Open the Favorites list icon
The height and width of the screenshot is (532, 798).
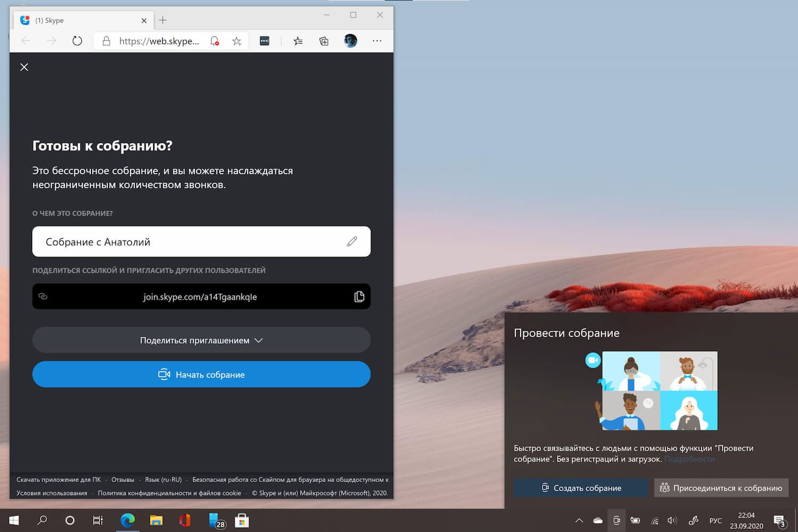pyautogui.click(x=298, y=41)
